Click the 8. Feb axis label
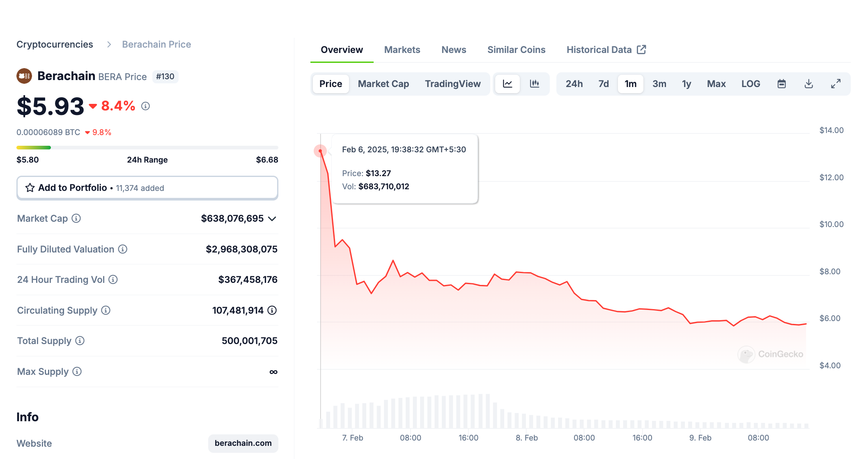Screen dimensions: 868x459 click(527, 438)
